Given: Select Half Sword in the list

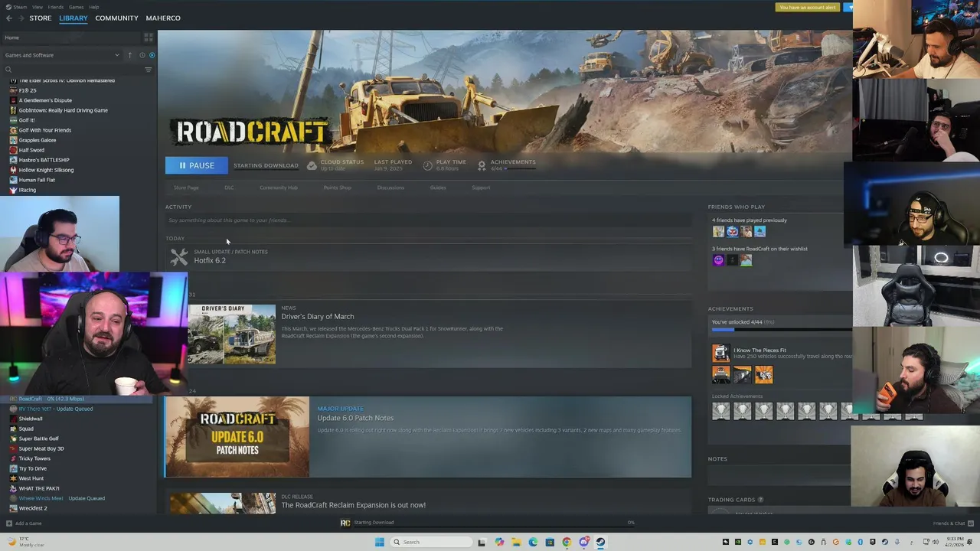Looking at the screenshot, I should (x=31, y=150).
